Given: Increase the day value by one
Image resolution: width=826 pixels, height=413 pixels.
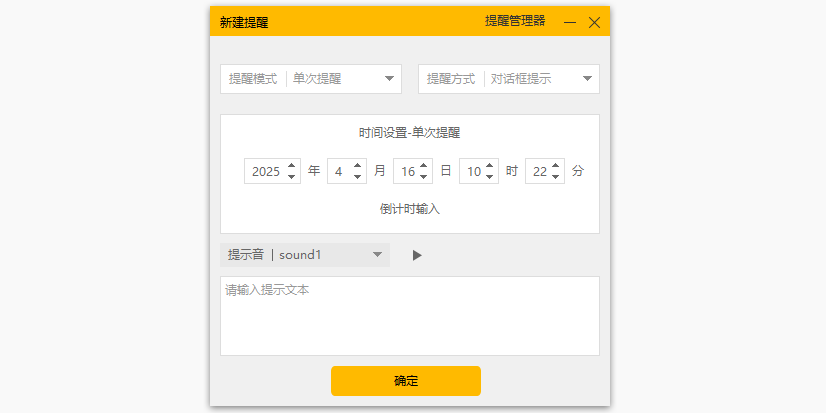Looking at the screenshot, I should pyautogui.click(x=424, y=166).
